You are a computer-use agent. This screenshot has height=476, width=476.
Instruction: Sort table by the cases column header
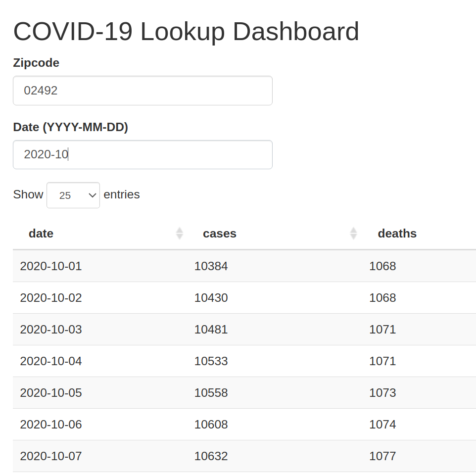220,234
